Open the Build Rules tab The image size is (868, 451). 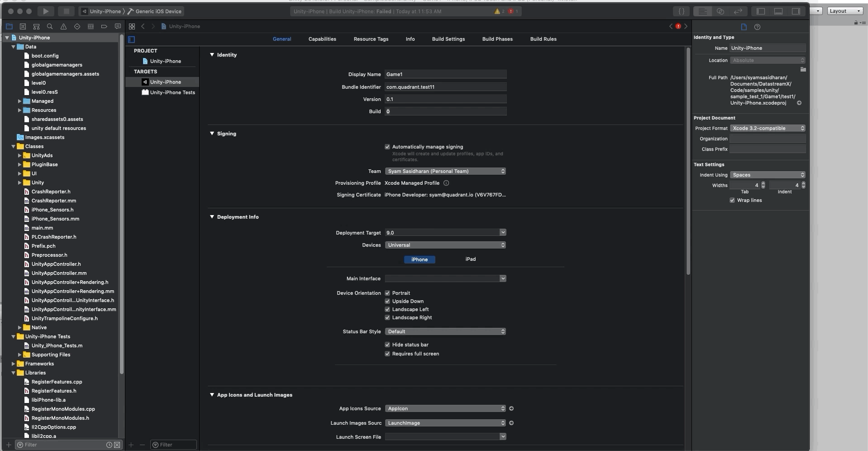[x=543, y=39]
